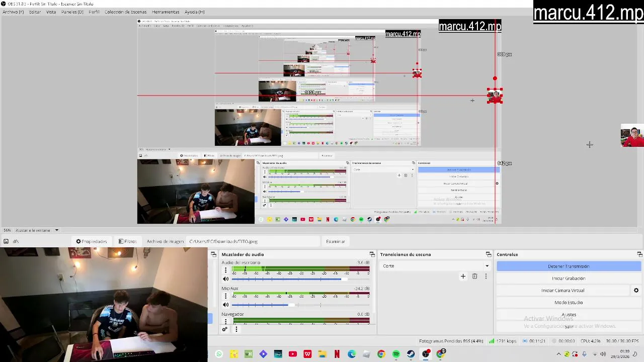Open the red WPS Office taskbar icon
The image size is (644, 362).
click(x=307, y=354)
